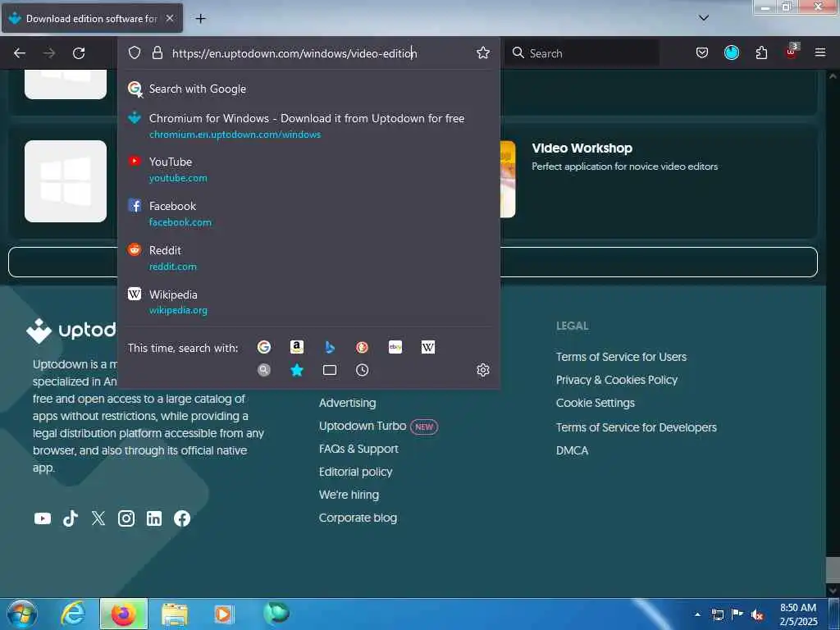Viewport: 840px width, 630px height.
Task: Pick the Wikipedia suggestion row
Action: click(x=308, y=302)
